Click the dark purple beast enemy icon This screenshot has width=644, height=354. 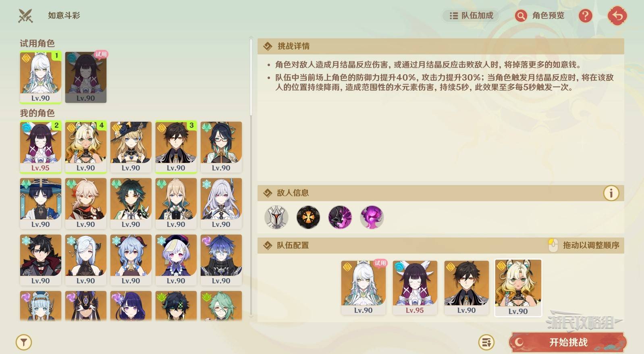click(340, 217)
